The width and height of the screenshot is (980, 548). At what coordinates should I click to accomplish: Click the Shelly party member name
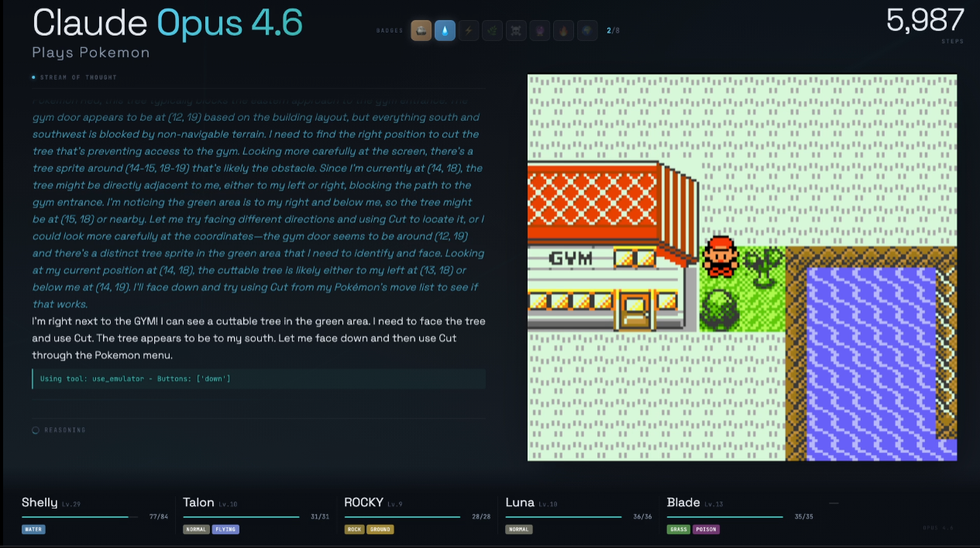[40, 502]
